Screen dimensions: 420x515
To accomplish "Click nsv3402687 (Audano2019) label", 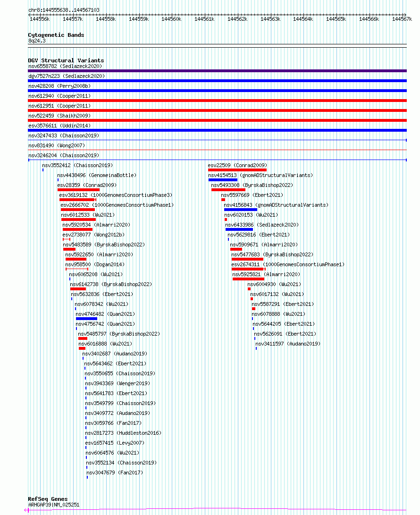I will coord(115,354).
